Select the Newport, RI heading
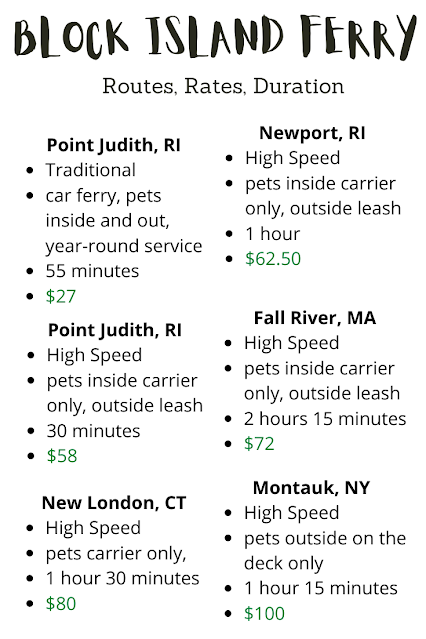 312,133
